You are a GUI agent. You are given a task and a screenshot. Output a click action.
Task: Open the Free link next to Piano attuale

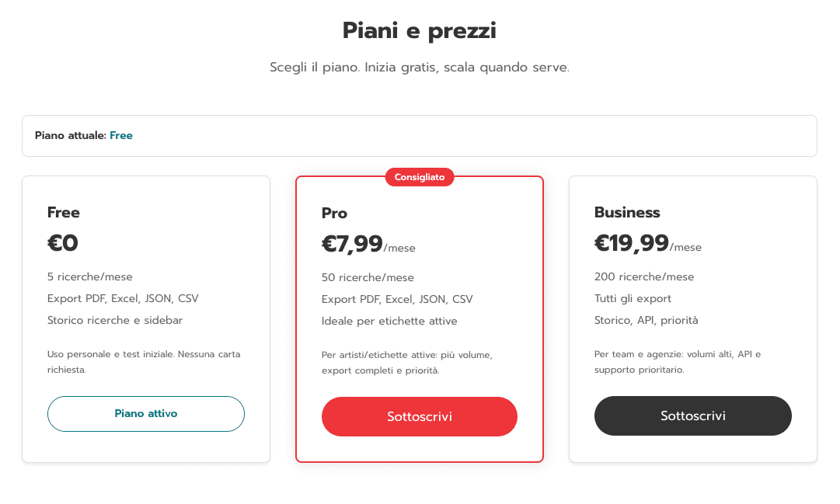(x=120, y=135)
